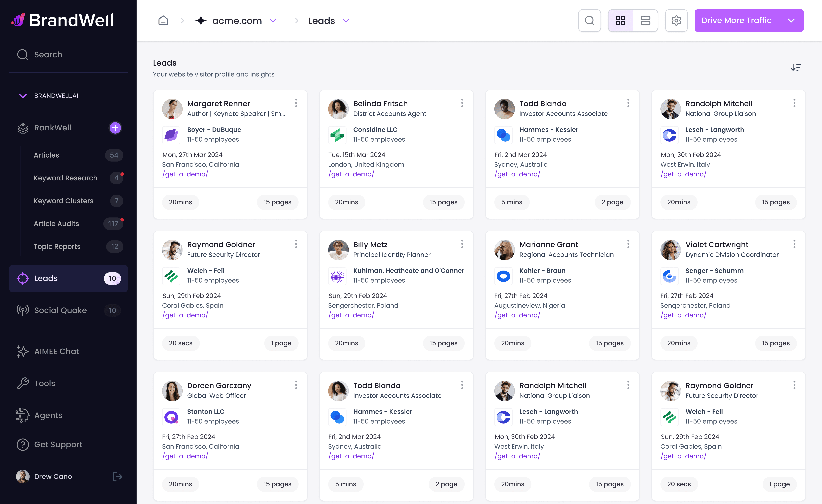Select the Articles menu item

[46, 155]
